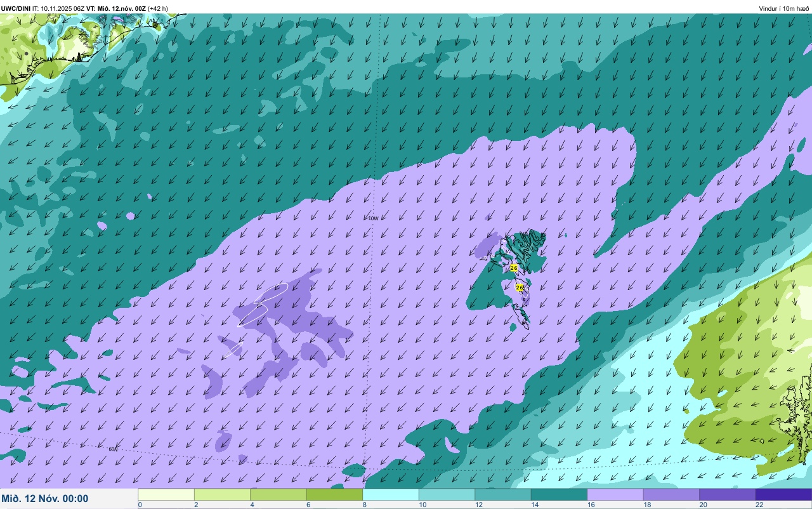Click the green 4–6 legend swatch

coord(278,494)
